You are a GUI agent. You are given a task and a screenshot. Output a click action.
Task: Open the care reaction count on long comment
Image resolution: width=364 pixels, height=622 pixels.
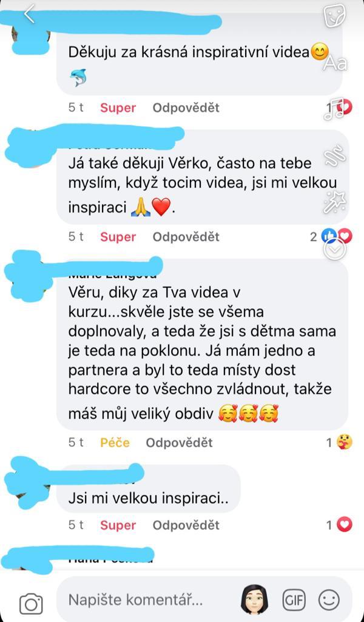pos(340,442)
